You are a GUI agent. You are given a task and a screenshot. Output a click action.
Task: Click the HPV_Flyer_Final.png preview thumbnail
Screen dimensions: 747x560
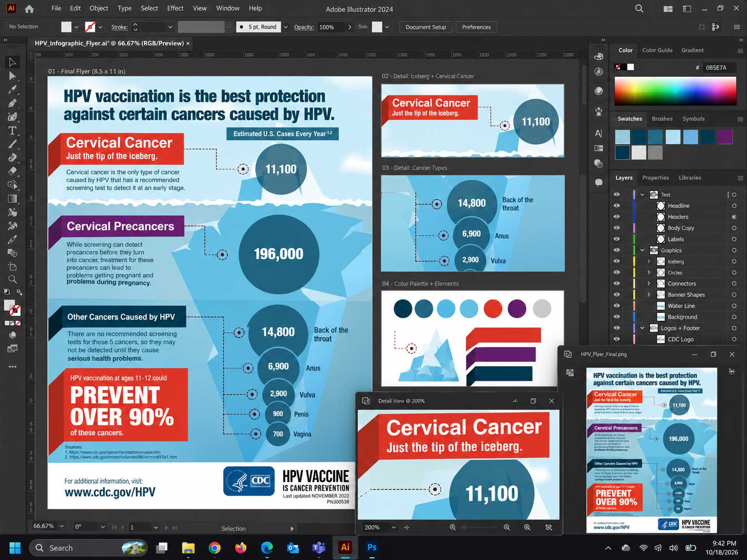point(652,450)
